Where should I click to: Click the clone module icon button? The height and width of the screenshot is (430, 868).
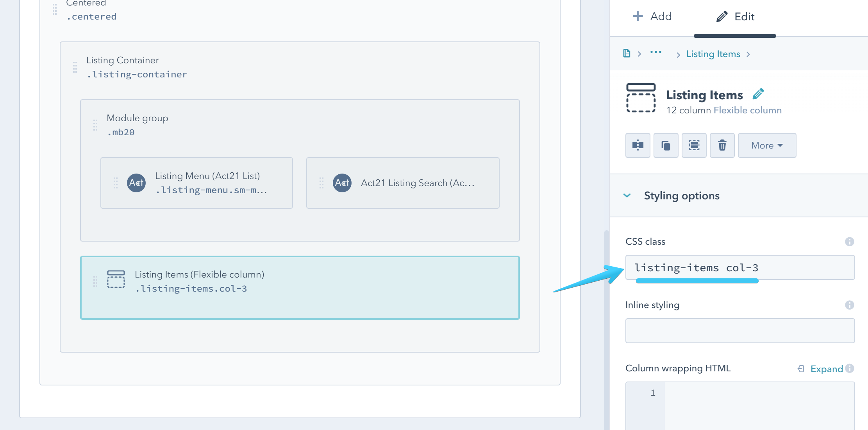coord(666,145)
